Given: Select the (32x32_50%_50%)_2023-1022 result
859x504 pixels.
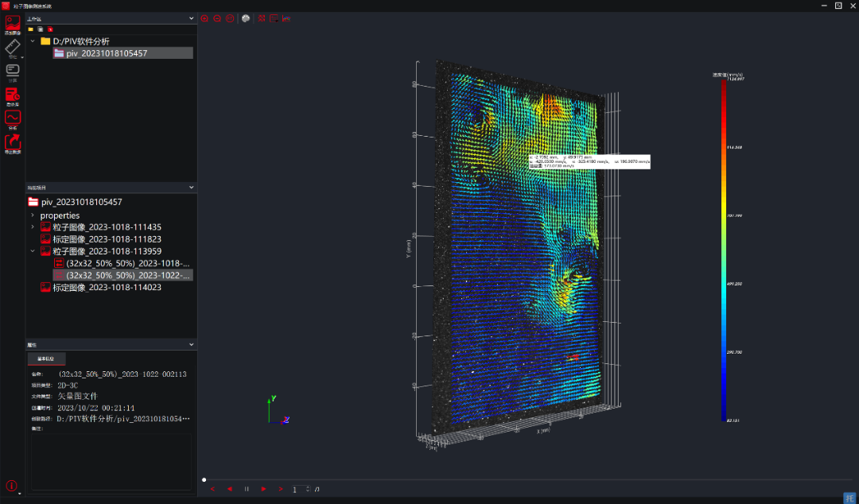Looking at the screenshot, I should (122, 276).
